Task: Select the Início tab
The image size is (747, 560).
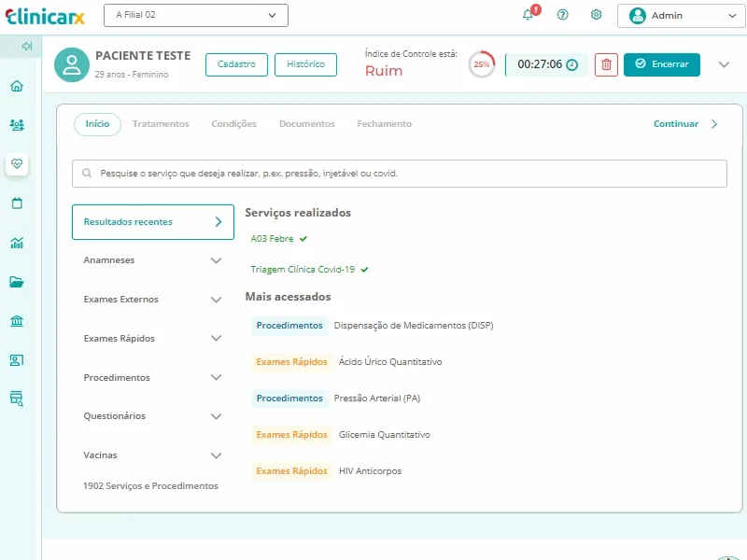Action: [x=97, y=124]
